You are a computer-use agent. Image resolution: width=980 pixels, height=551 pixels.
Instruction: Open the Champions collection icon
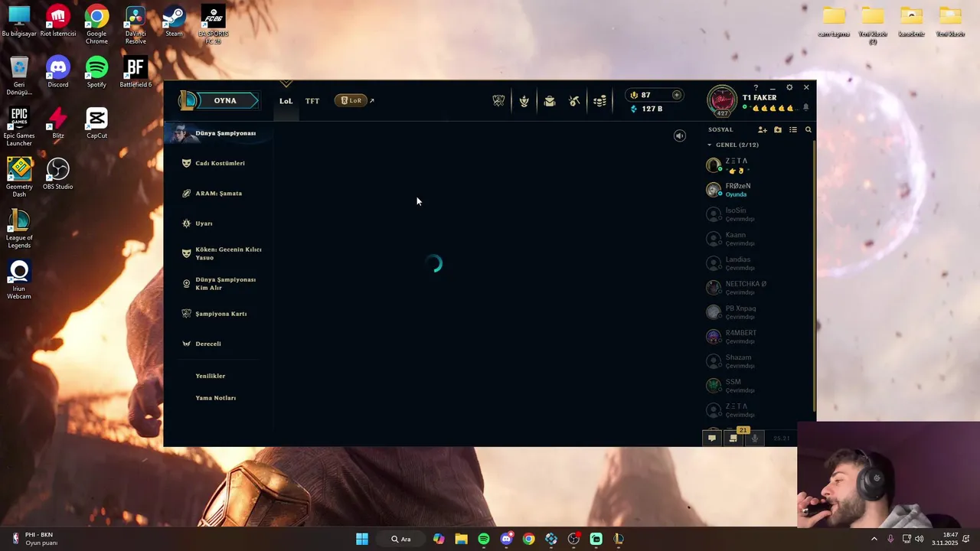pyautogui.click(x=524, y=101)
